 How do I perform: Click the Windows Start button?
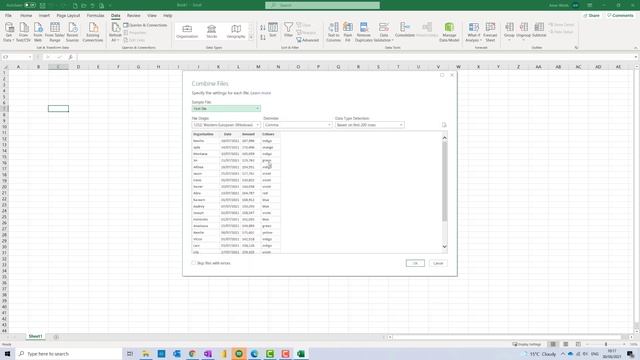point(7,353)
